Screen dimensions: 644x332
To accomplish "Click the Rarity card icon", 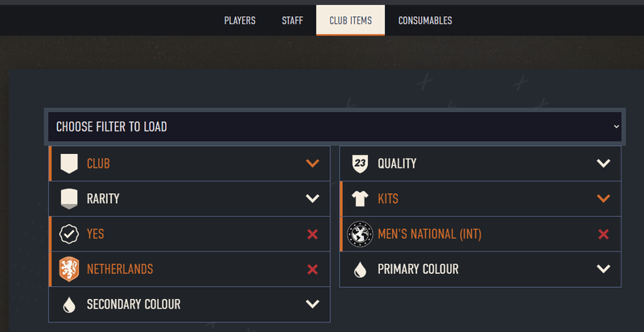I will pos(69,198).
